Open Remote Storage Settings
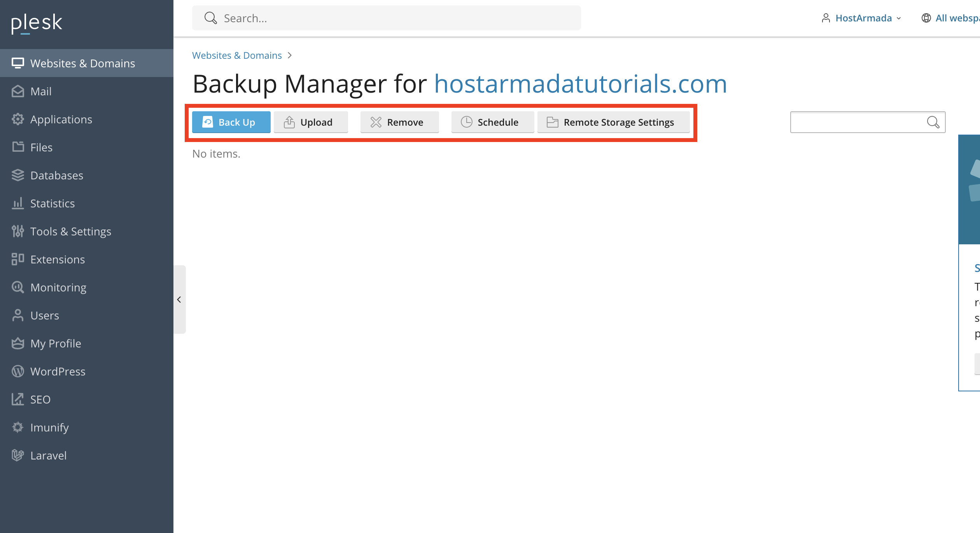This screenshot has width=980, height=533. (x=613, y=122)
